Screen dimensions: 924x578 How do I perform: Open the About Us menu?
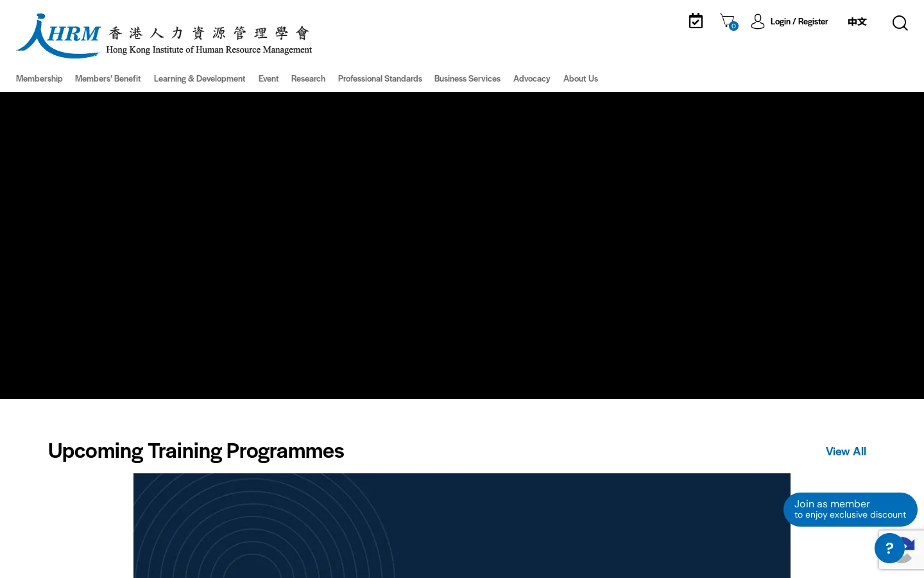coord(581,79)
